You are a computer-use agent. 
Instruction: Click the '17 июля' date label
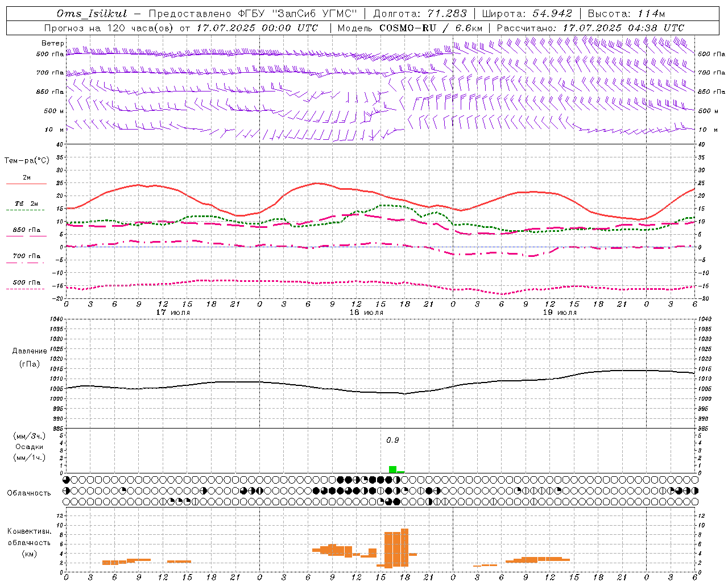click(x=173, y=312)
